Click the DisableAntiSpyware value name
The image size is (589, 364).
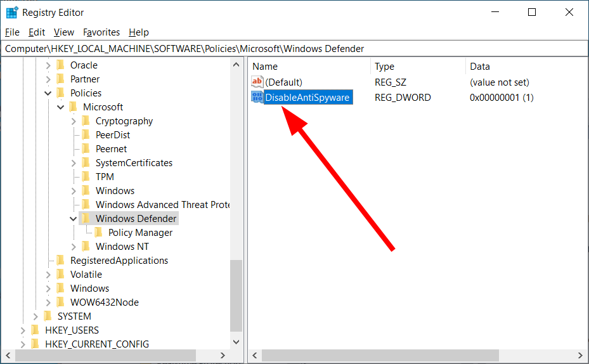pos(308,98)
